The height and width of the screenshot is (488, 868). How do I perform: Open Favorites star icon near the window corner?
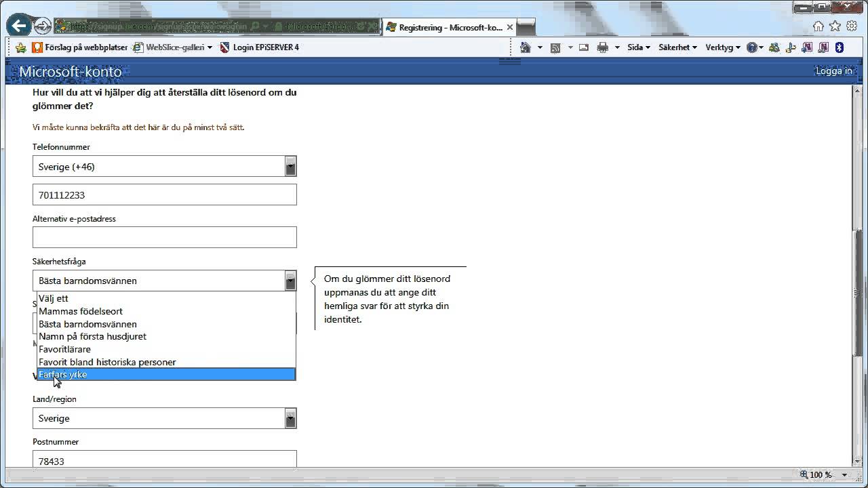coord(835,26)
